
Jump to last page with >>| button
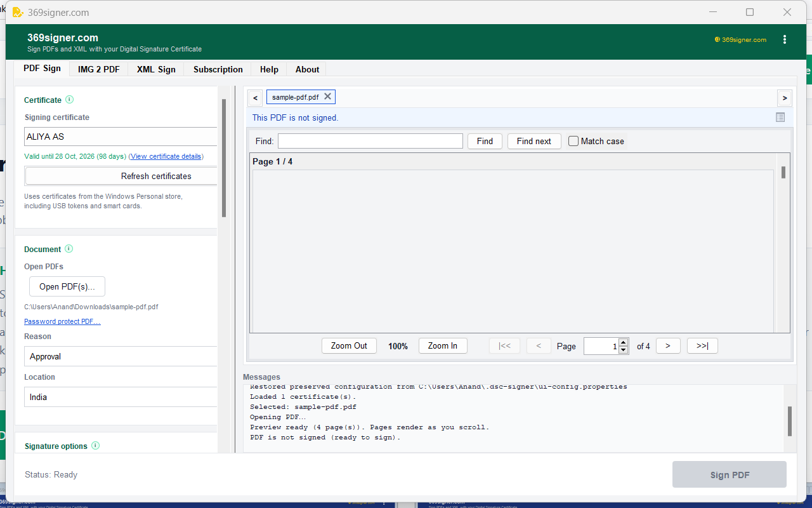tap(702, 345)
